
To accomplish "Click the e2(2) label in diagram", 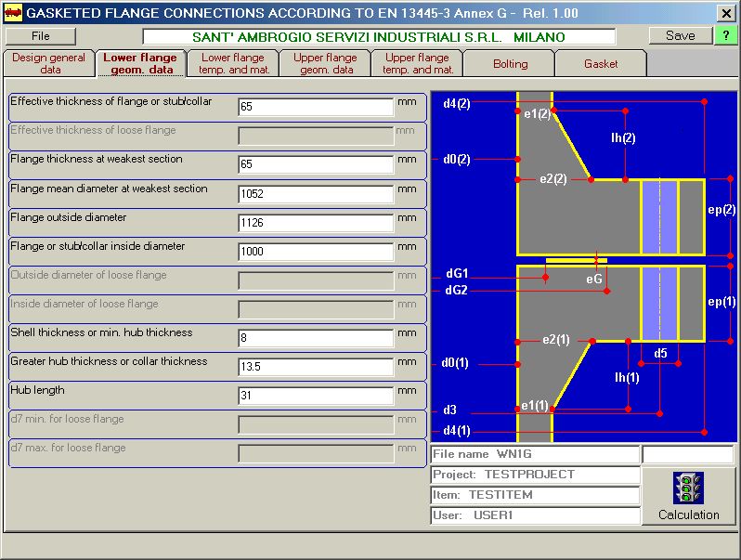I will point(552,179).
